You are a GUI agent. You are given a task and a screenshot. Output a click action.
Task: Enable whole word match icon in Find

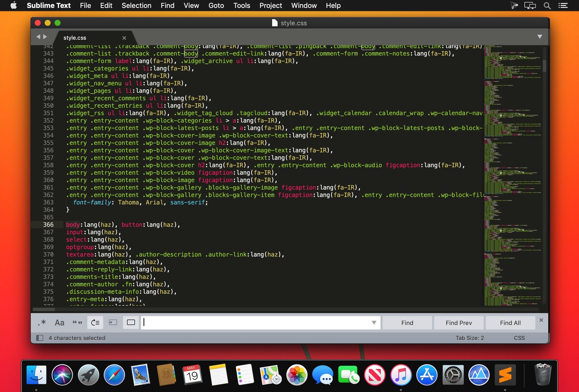[x=77, y=323]
